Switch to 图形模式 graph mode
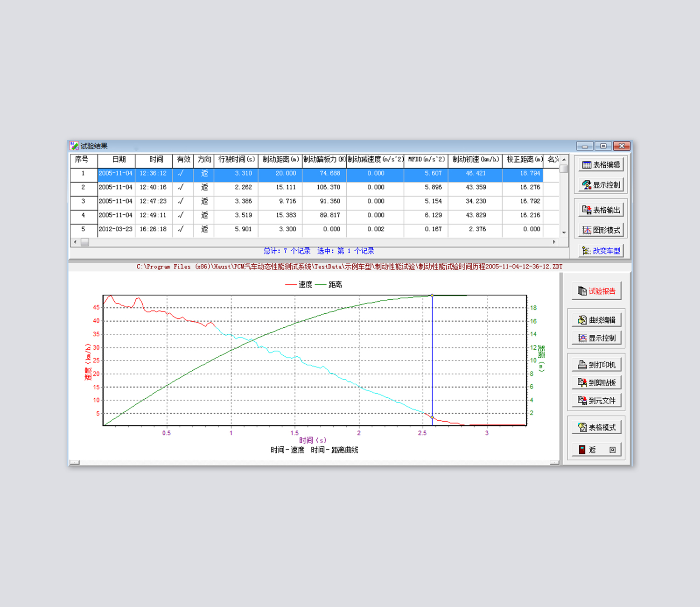This screenshot has height=607, width=700. coord(601,230)
